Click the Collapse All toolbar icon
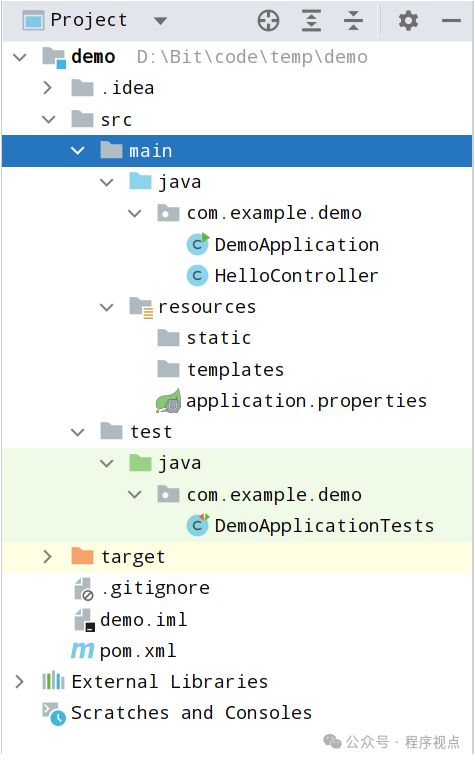Screen dimensions: 475x761 (x=353, y=21)
